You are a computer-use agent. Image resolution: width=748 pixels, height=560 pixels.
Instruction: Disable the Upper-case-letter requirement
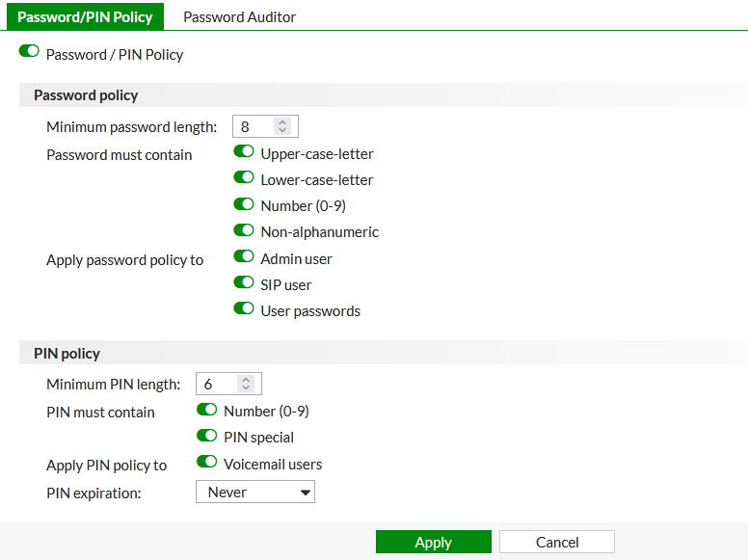tap(244, 151)
